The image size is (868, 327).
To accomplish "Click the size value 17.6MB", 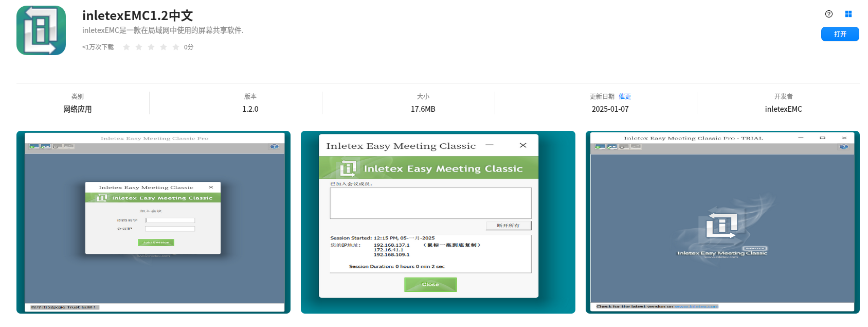I will click(x=423, y=109).
